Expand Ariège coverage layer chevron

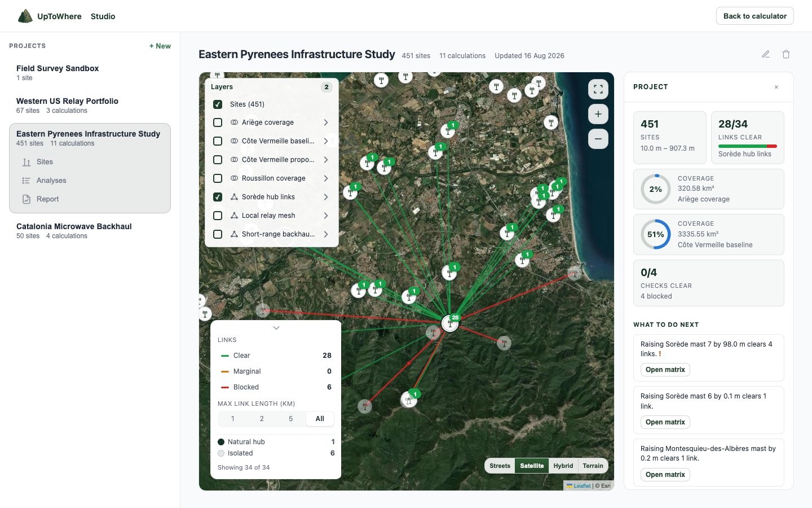click(x=326, y=122)
